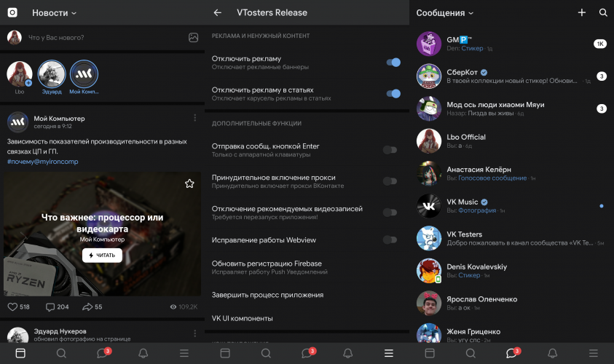Search messages with the magnifier icon
This screenshot has height=364, width=614.
603,12
